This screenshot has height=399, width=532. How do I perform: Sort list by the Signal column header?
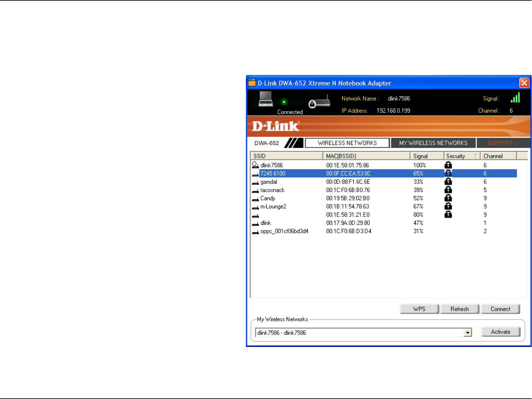click(427, 156)
